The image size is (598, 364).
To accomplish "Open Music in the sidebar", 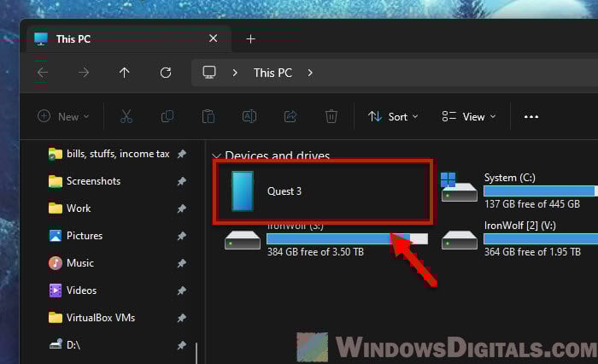I will pyautogui.click(x=71, y=263).
